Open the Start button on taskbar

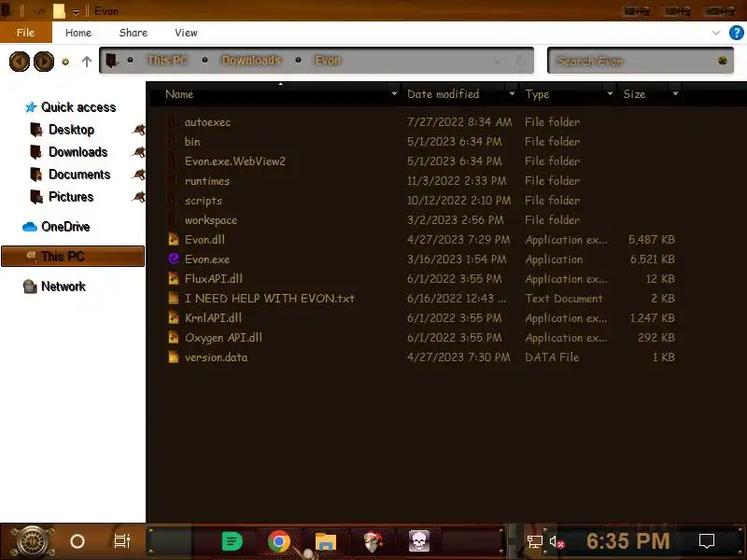(x=32, y=541)
